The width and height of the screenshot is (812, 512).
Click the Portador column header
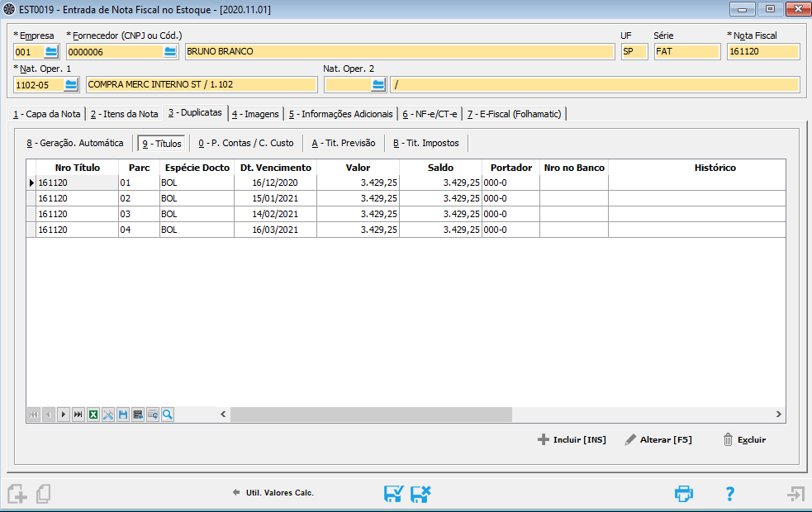pos(511,168)
